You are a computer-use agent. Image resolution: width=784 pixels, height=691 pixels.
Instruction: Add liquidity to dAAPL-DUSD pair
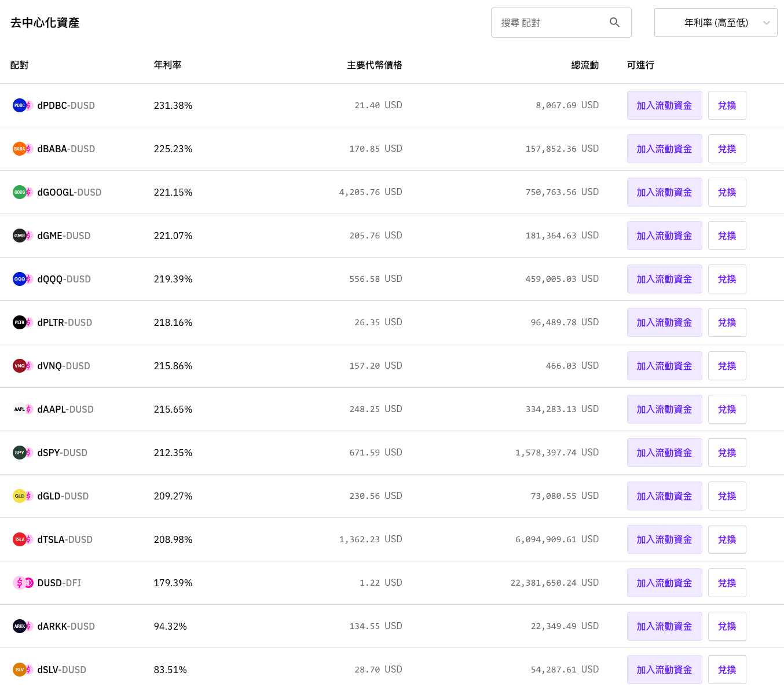664,409
